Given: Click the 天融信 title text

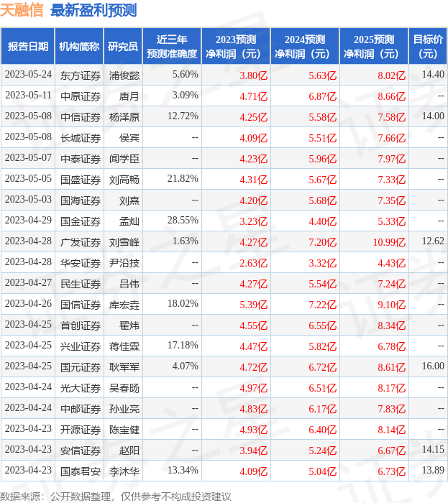Looking at the screenshot, I should [x=22, y=10].
